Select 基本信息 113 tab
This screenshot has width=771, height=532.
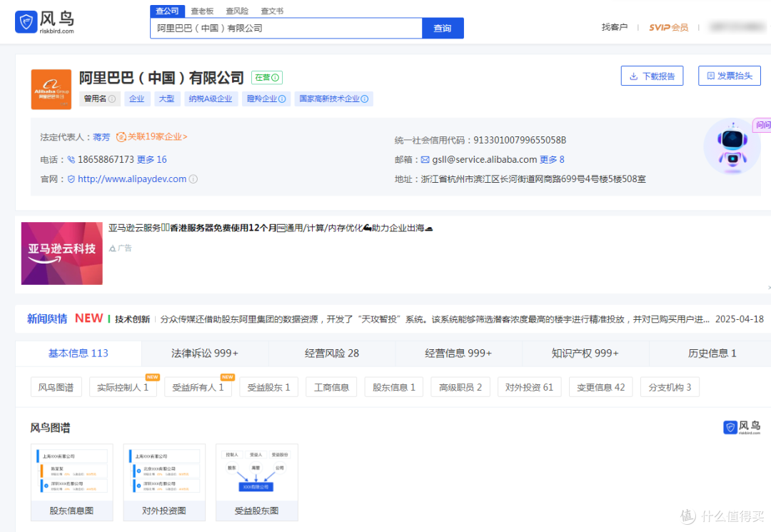click(x=79, y=353)
